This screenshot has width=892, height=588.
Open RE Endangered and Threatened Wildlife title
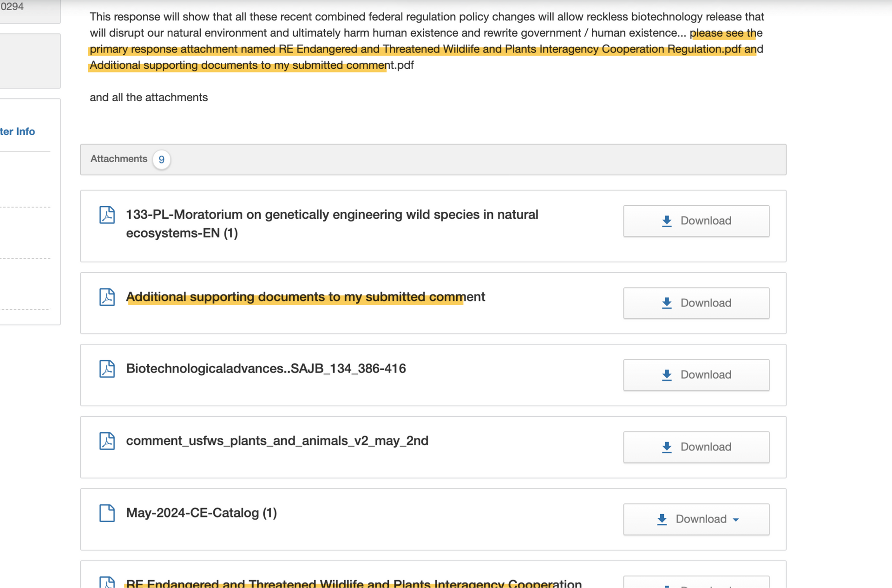point(354,583)
